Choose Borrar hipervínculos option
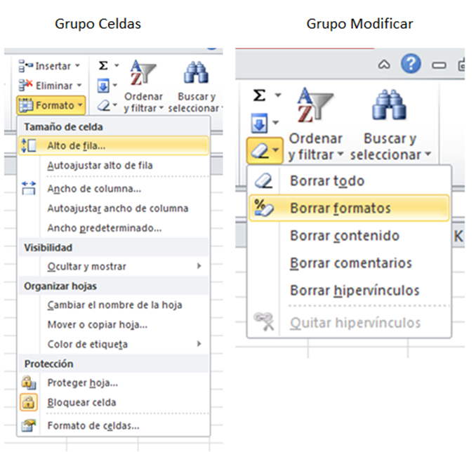 [x=354, y=291]
